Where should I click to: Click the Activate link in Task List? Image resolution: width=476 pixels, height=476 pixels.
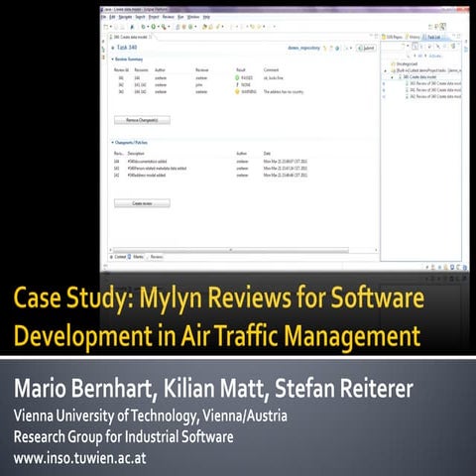tap(435, 57)
